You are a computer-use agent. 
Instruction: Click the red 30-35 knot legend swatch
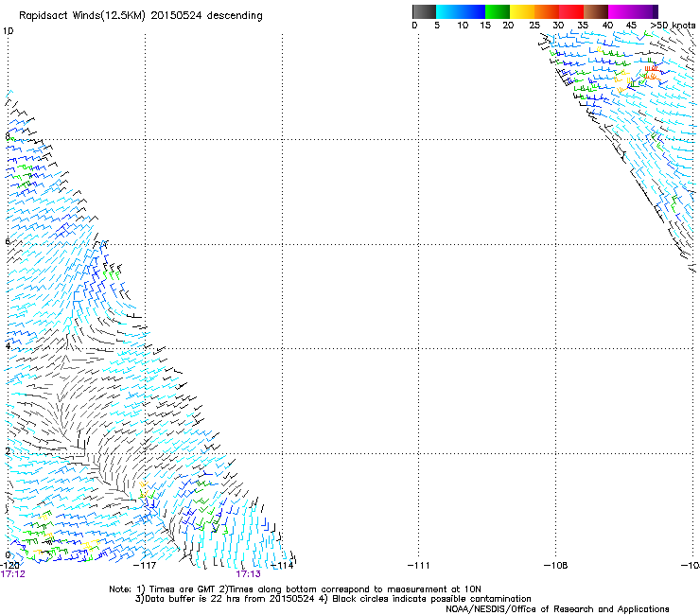click(571, 11)
